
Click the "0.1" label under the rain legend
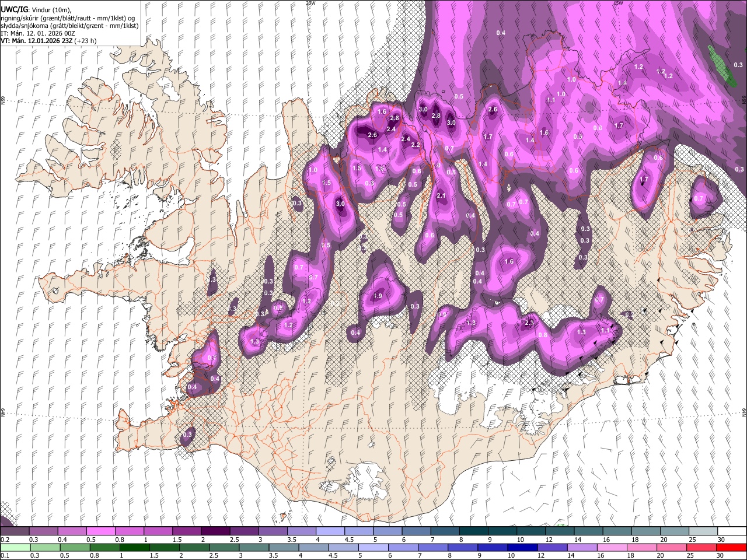[5, 556]
